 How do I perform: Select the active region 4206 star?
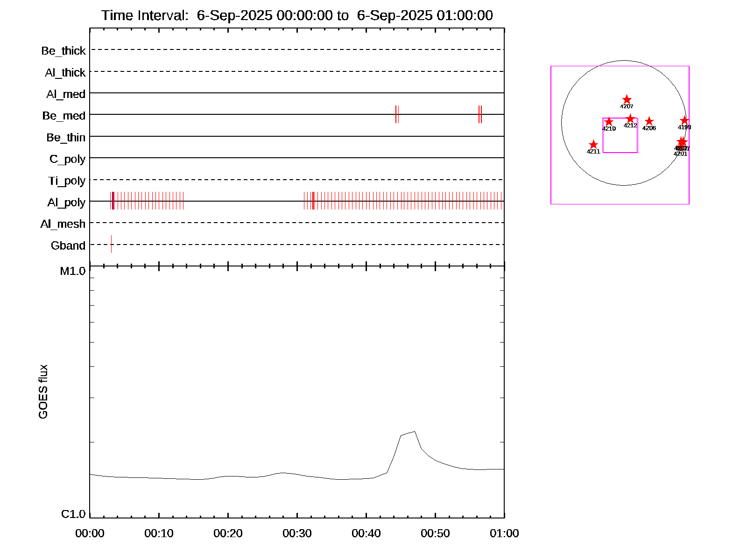point(649,121)
